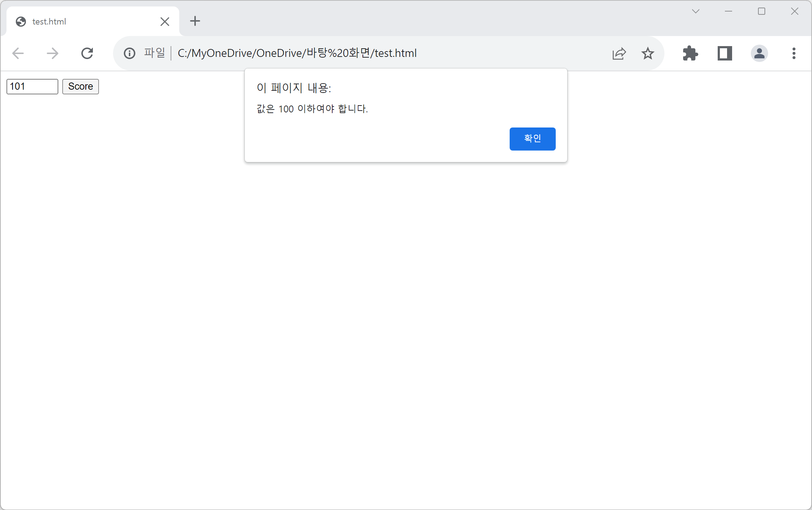
Task: Toggle the side panel icon
Action: (x=725, y=53)
